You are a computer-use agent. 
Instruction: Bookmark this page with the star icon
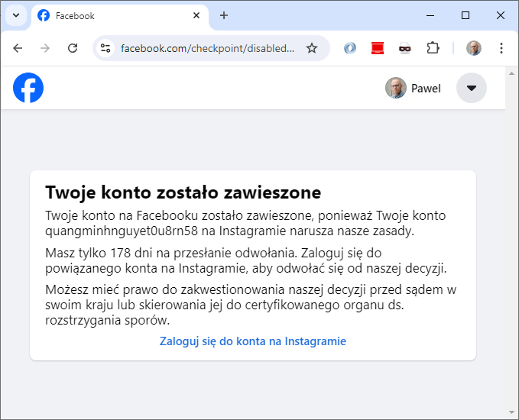(x=311, y=48)
